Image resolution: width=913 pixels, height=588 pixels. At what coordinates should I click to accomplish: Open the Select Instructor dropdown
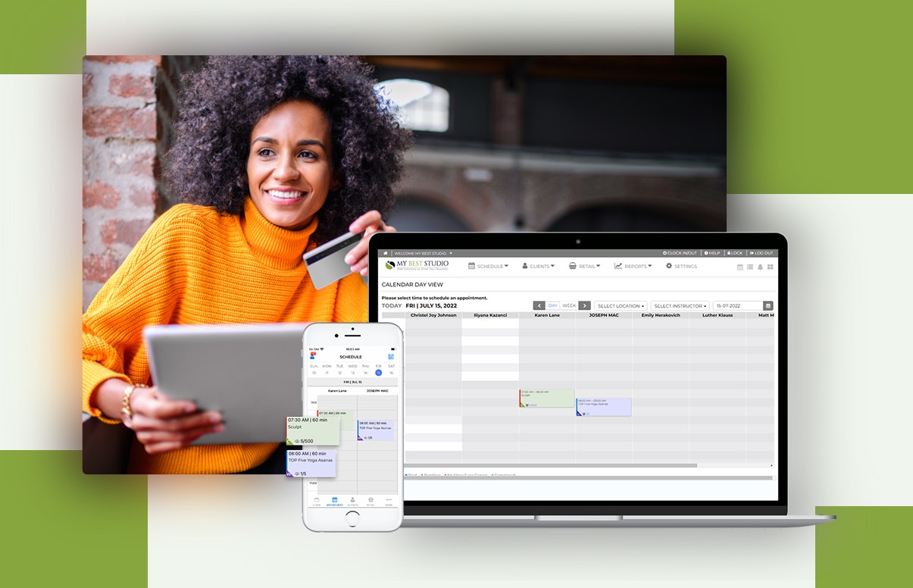[x=680, y=305]
